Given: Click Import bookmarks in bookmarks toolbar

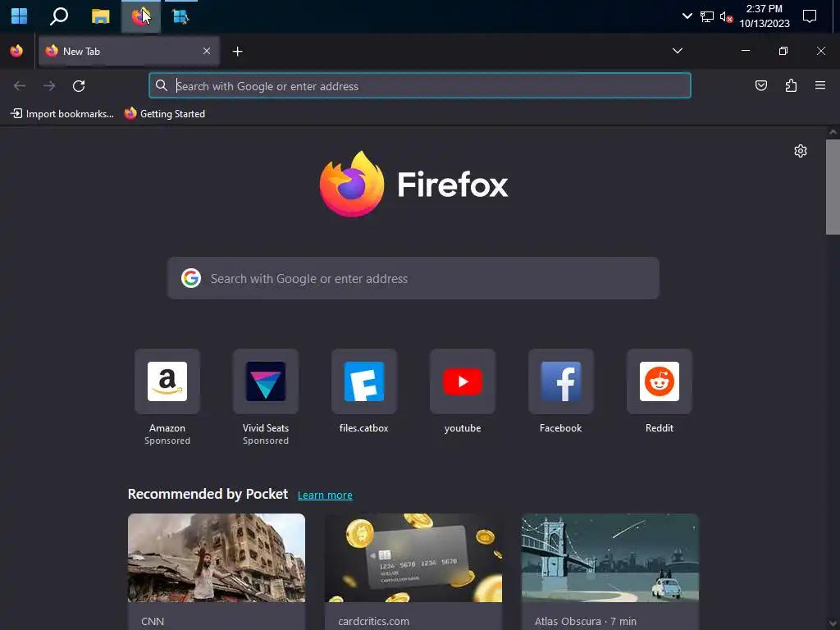Looking at the screenshot, I should (62, 113).
